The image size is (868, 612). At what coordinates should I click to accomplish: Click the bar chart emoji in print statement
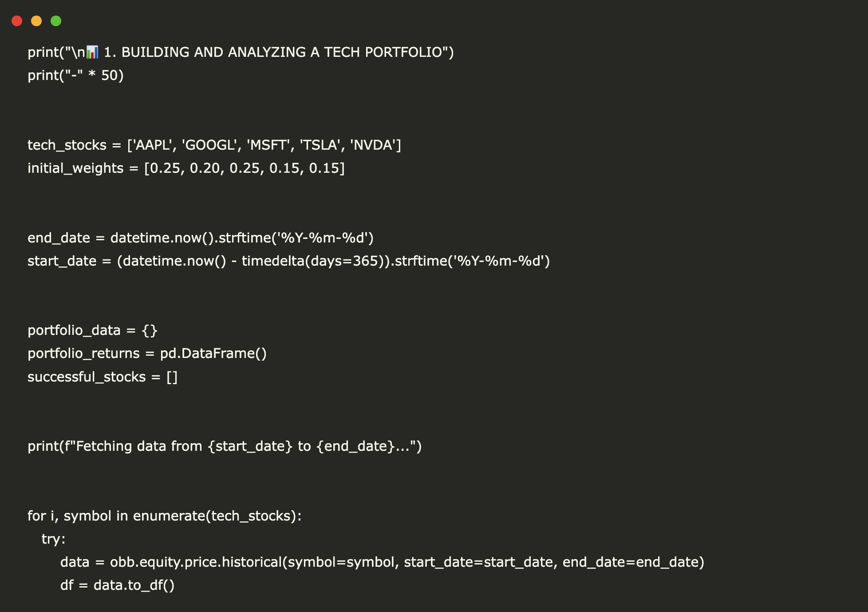point(92,52)
